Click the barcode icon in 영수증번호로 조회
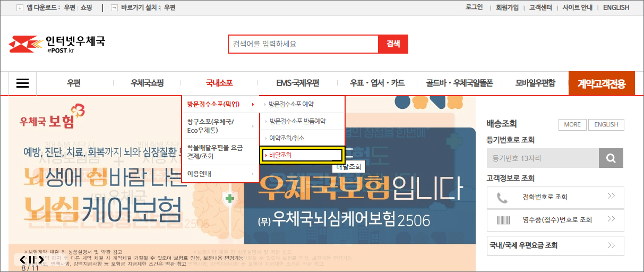This screenshot has width=644, height=272. 503,219
